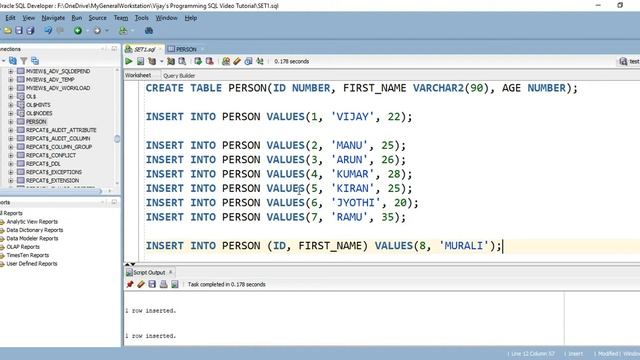The image size is (640, 360).
Task: Click the SQL Worksheet icon in the main toolbar
Action: [x=122, y=31]
